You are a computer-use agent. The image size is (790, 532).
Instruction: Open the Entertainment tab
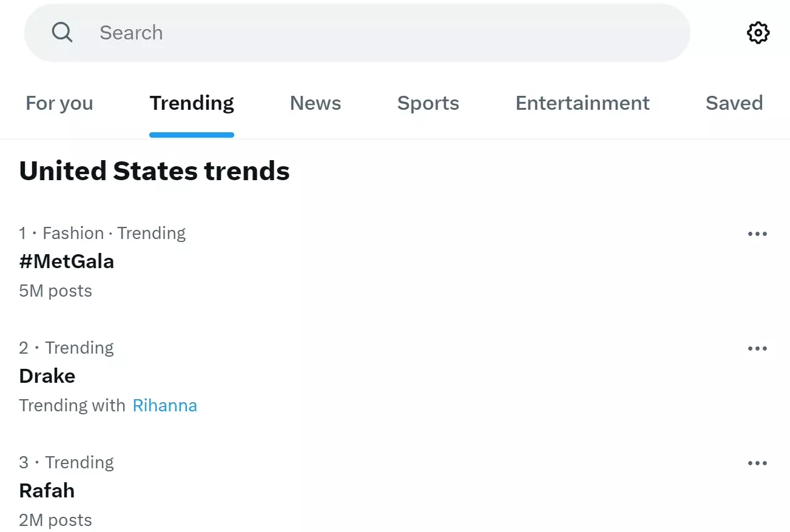pyautogui.click(x=582, y=103)
